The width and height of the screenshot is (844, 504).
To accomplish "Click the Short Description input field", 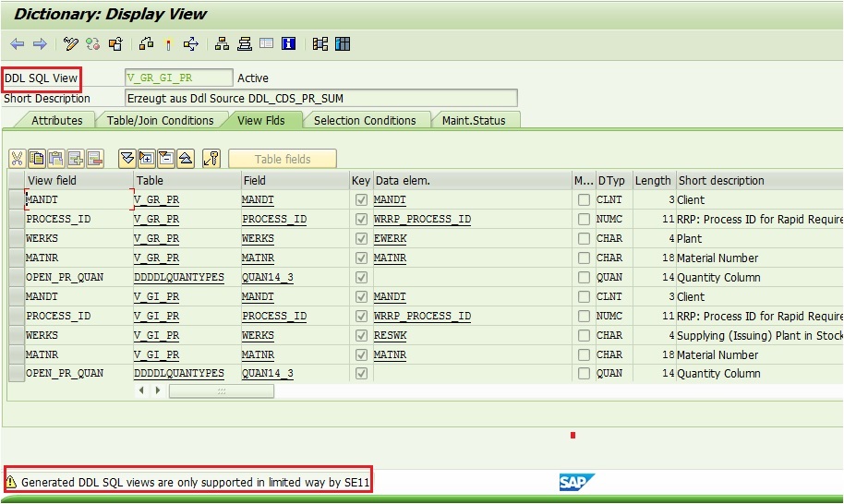I will [x=320, y=98].
